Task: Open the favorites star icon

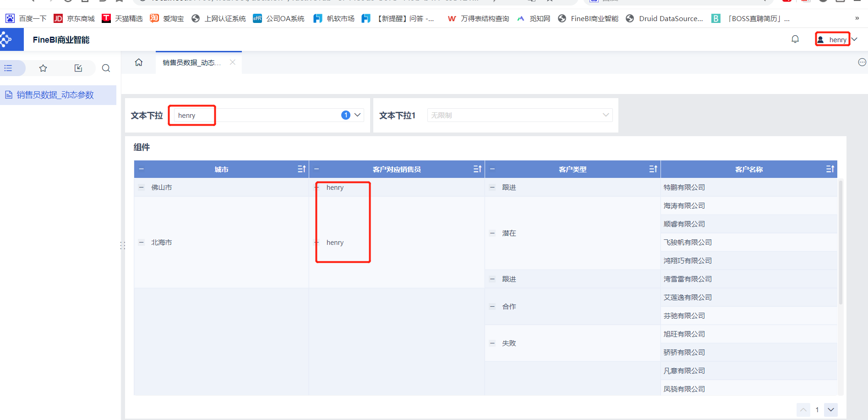Action: 43,68
